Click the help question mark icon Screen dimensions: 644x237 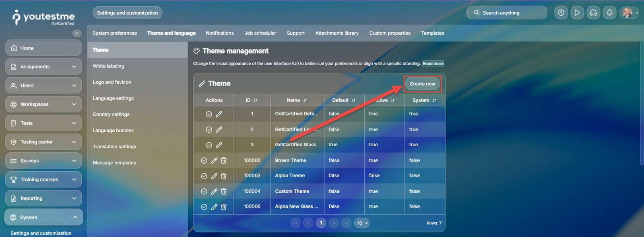pyautogui.click(x=561, y=12)
